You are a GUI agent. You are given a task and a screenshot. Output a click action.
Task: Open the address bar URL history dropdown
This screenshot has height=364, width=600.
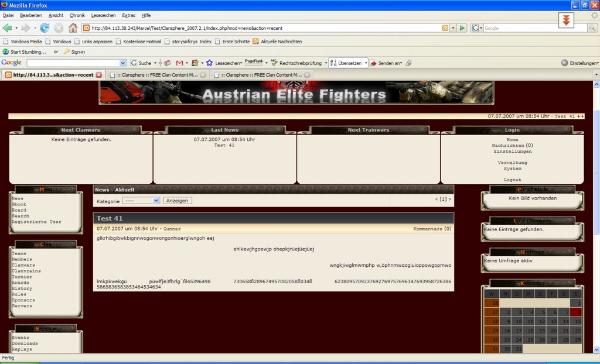coord(453,28)
